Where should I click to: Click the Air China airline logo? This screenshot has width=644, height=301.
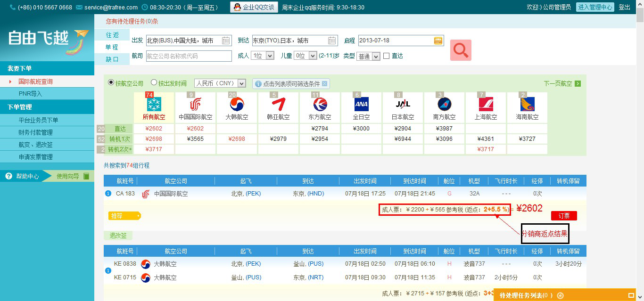(x=195, y=104)
